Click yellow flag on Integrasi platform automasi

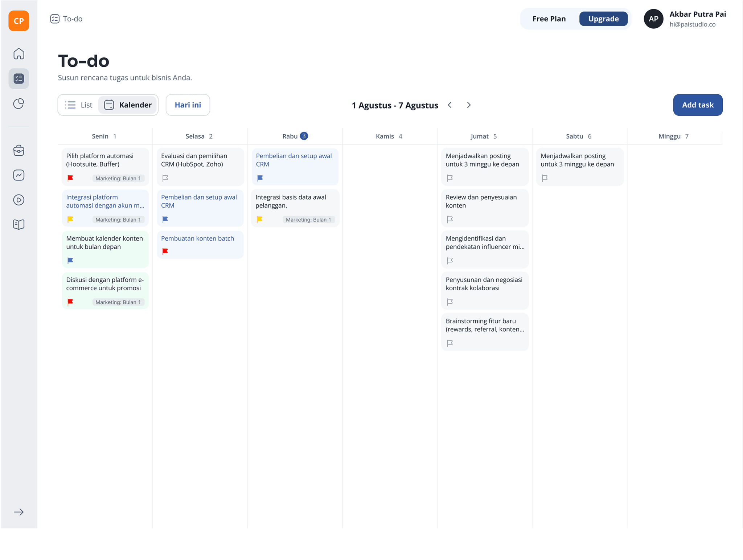pyautogui.click(x=70, y=219)
